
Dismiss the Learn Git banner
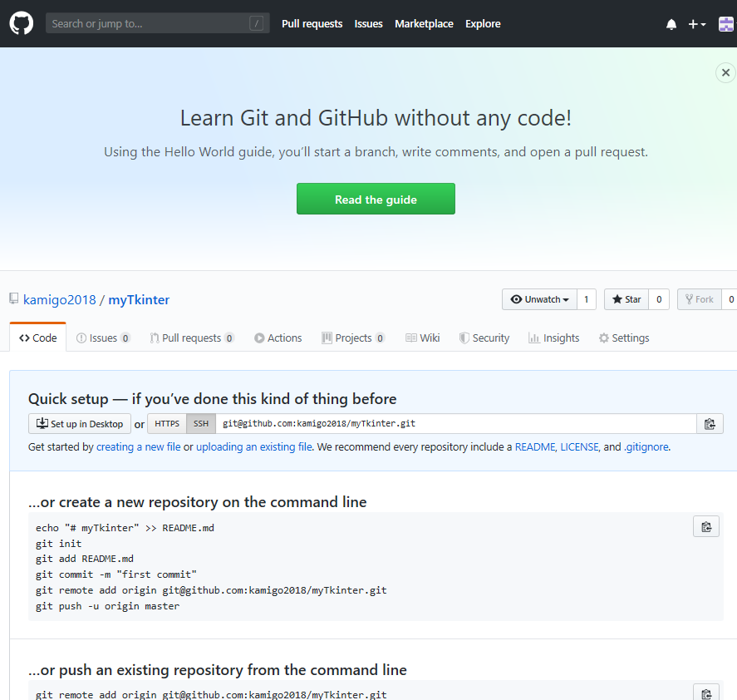(725, 72)
